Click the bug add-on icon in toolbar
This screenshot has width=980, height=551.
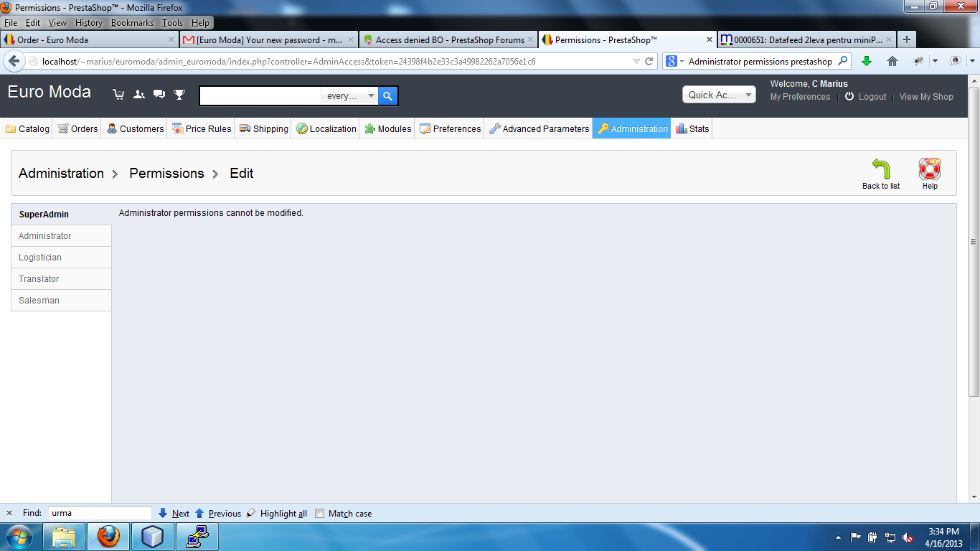pos(918,62)
